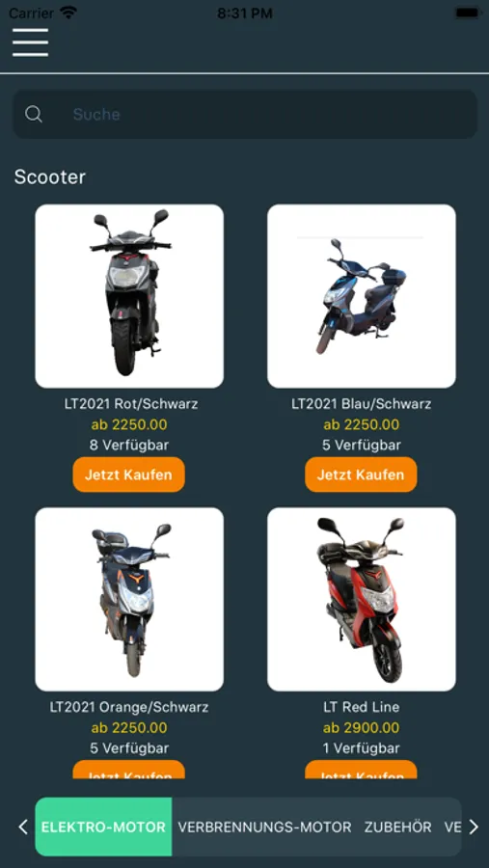
Task: Click the Suche search field
Action: pos(245,114)
